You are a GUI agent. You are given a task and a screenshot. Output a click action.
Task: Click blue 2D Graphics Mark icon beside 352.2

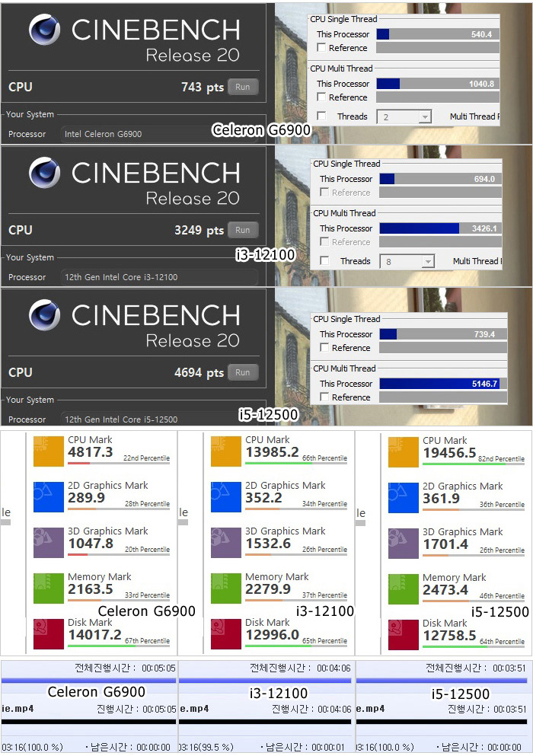coord(225,496)
